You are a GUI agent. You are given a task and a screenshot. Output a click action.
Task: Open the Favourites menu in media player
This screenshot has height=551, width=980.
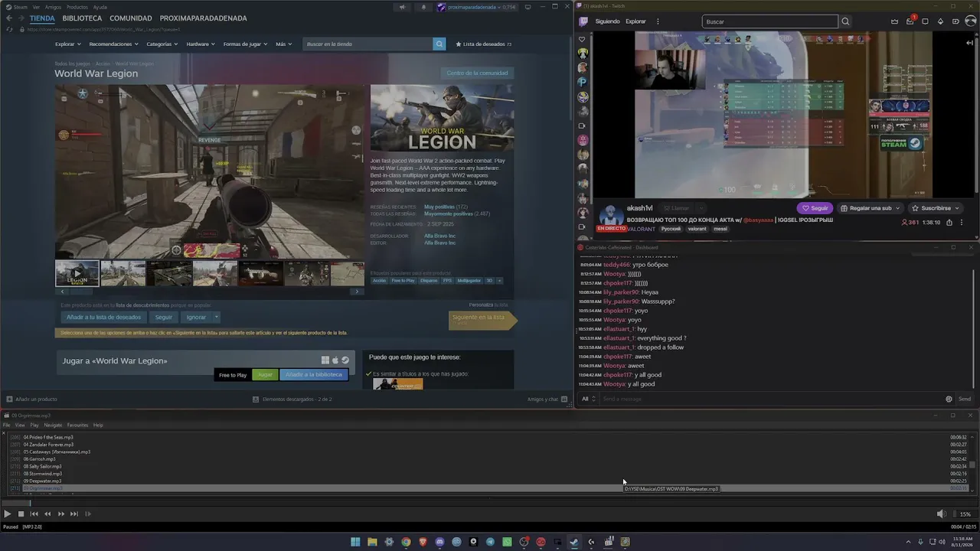(77, 425)
